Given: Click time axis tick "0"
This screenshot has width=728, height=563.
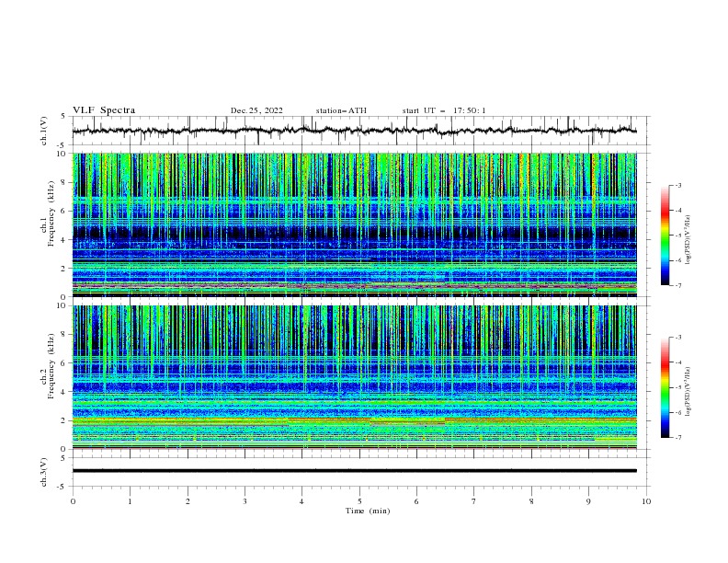Looking at the screenshot, I should click(x=73, y=501).
